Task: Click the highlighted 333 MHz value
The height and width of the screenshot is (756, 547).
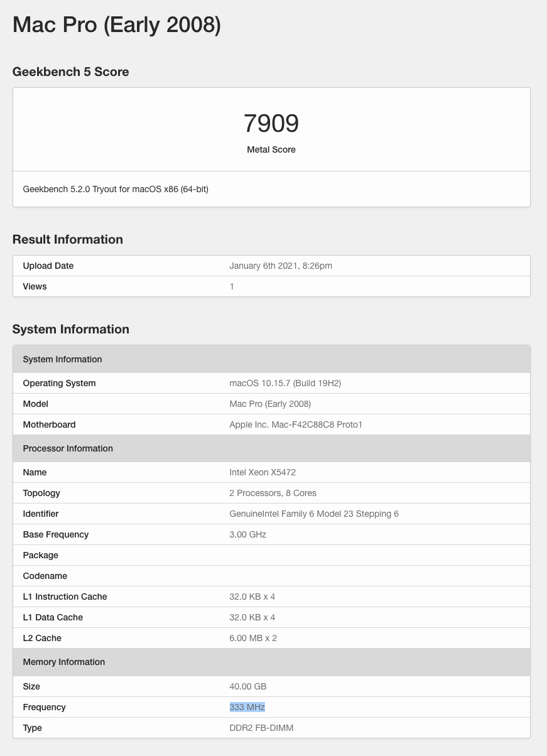Action: pyautogui.click(x=247, y=707)
